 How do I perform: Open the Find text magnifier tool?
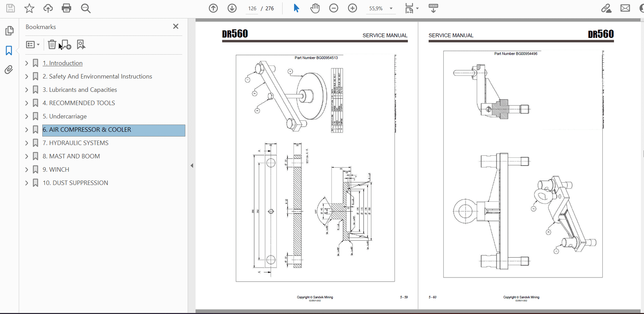[x=86, y=8]
